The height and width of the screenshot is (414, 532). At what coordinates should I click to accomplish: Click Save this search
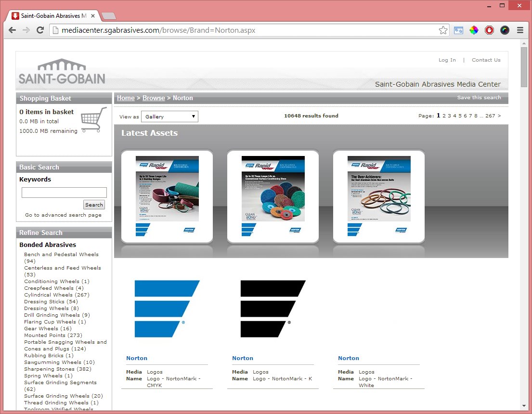(x=479, y=97)
